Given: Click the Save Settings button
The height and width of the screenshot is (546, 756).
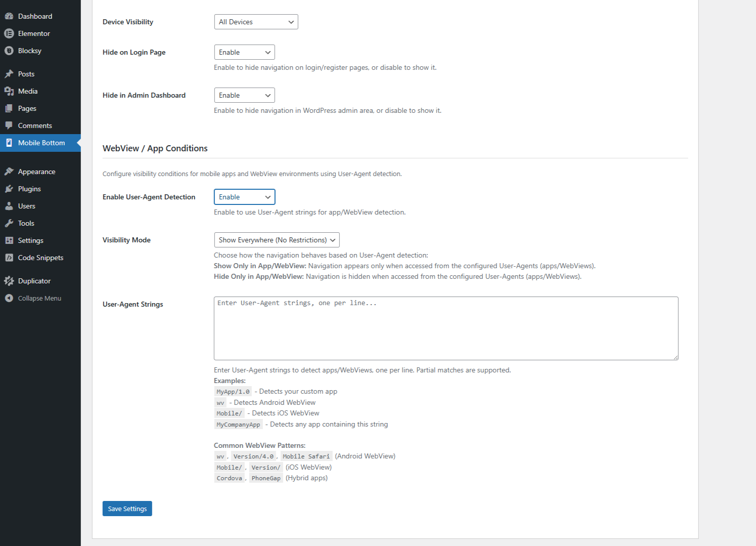Looking at the screenshot, I should tap(127, 509).
